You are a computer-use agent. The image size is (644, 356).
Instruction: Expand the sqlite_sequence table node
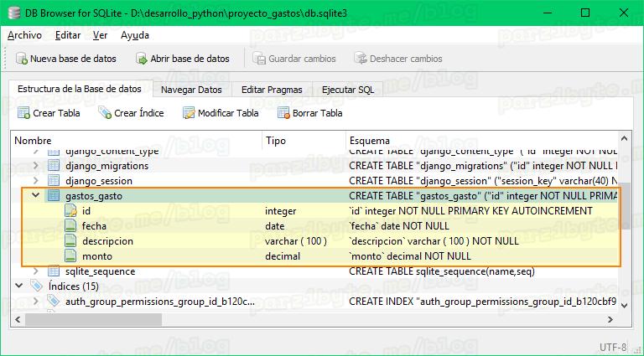click(x=35, y=271)
